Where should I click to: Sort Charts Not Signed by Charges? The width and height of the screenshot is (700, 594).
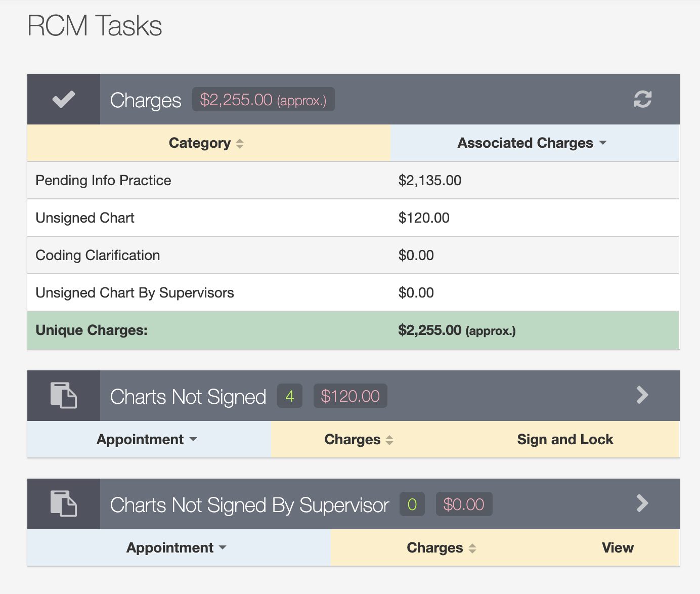tap(361, 439)
